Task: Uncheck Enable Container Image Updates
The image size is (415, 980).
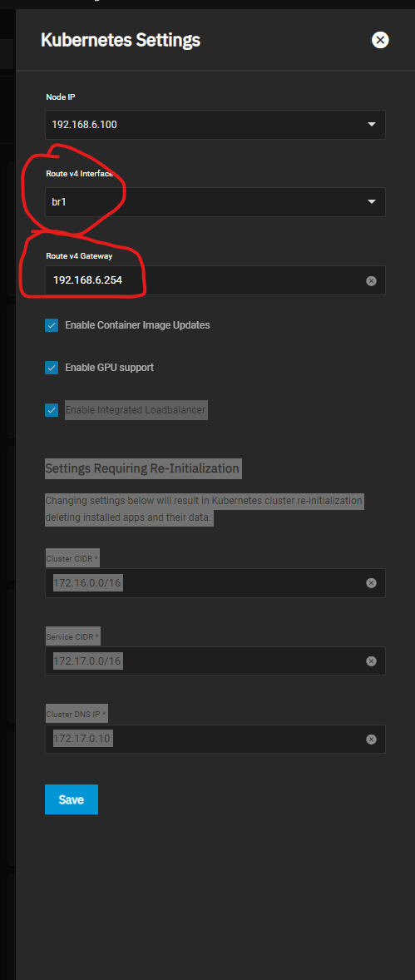Action: click(52, 325)
